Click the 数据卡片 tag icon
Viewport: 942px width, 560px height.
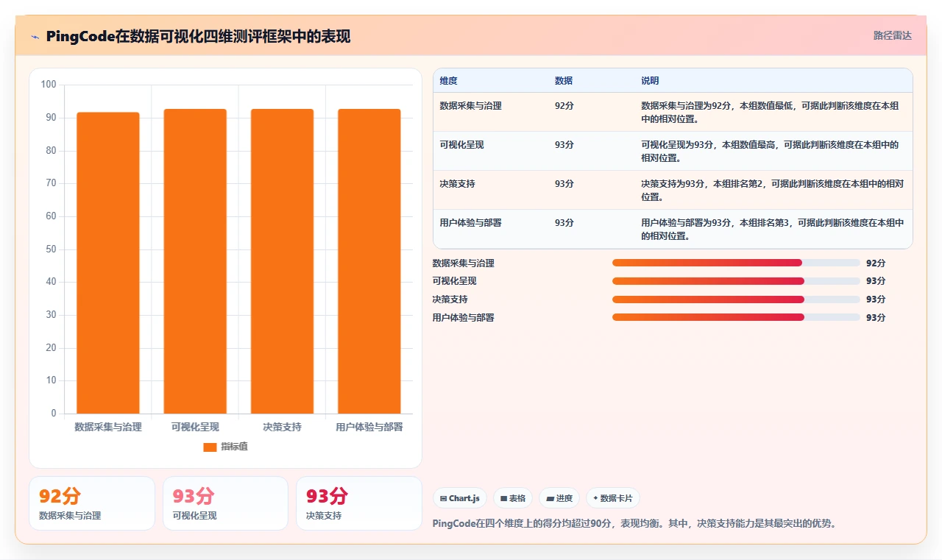coord(595,498)
